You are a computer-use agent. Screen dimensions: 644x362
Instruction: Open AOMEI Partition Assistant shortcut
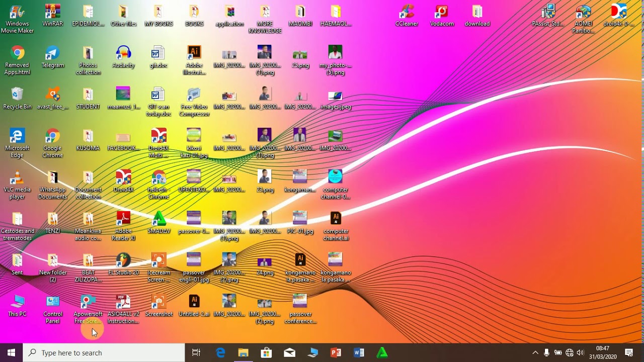pyautogui.click(x=584, y=19)
